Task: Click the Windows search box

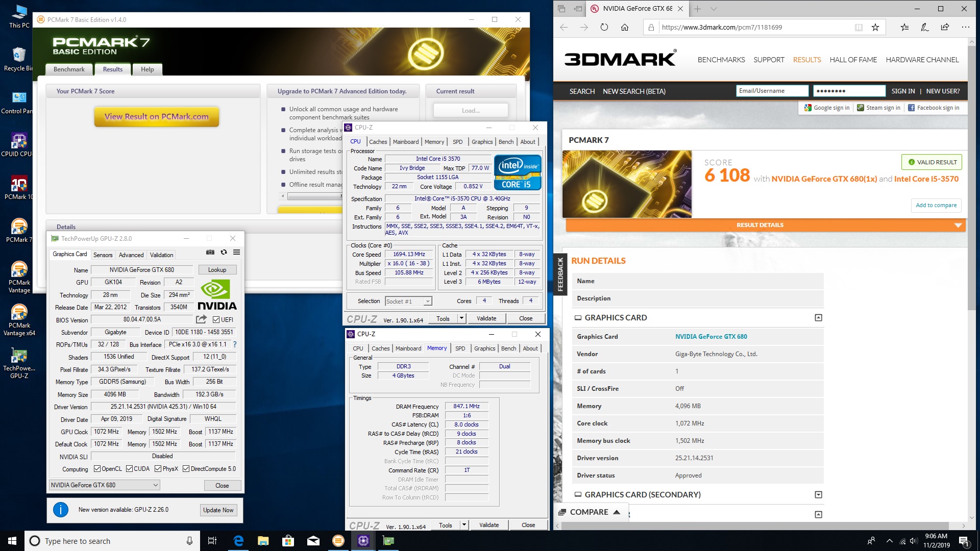Action: click(x=112, y=541)
